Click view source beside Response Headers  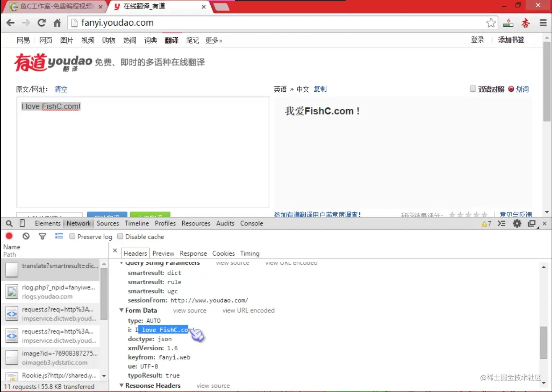pyautogui.click(x=213, y=386)
